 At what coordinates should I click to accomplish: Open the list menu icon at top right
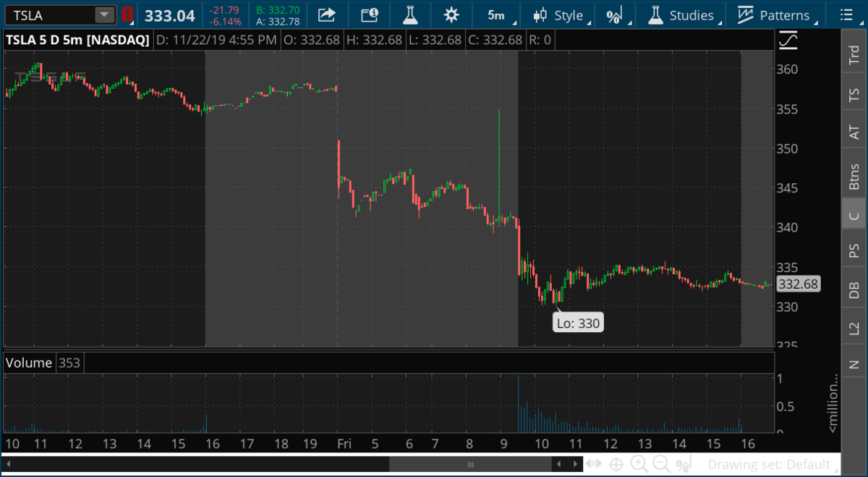pyautogui.click(x=846, y=15)
